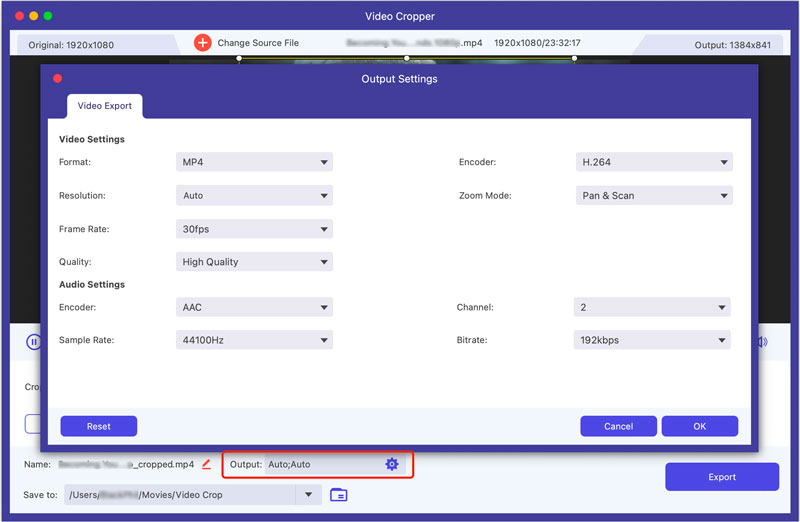Expand the audio Bitrate 192kbps dropdown
Image resolution: width=800 pixels, height=522 pixels.
(x=652, y=340)
